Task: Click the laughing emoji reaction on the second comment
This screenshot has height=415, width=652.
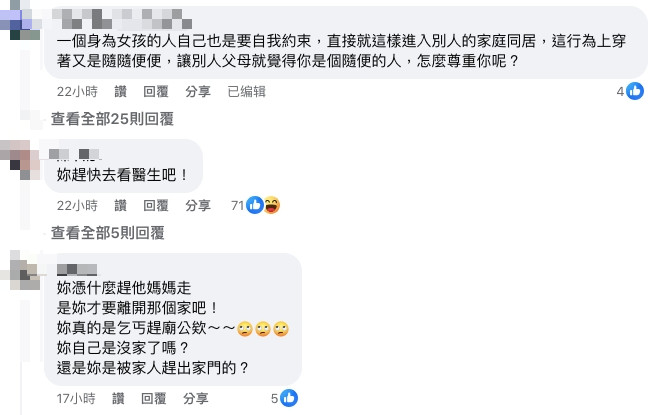Action: click(x=272, y=205)
